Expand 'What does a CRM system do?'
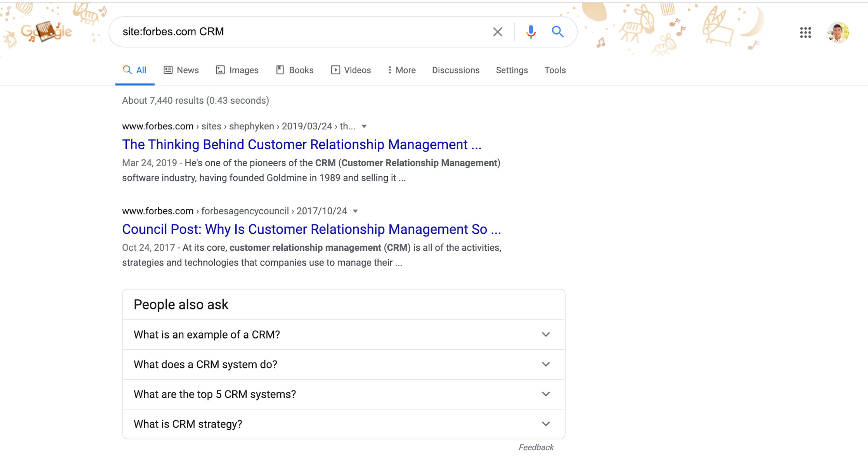Image resolution: width=868 pixels, height=470 pixels. tap(343, 365)
